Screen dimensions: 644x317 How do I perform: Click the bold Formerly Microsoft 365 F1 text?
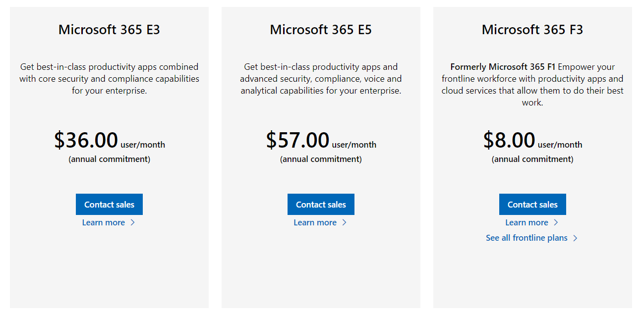tap(503, 67)
